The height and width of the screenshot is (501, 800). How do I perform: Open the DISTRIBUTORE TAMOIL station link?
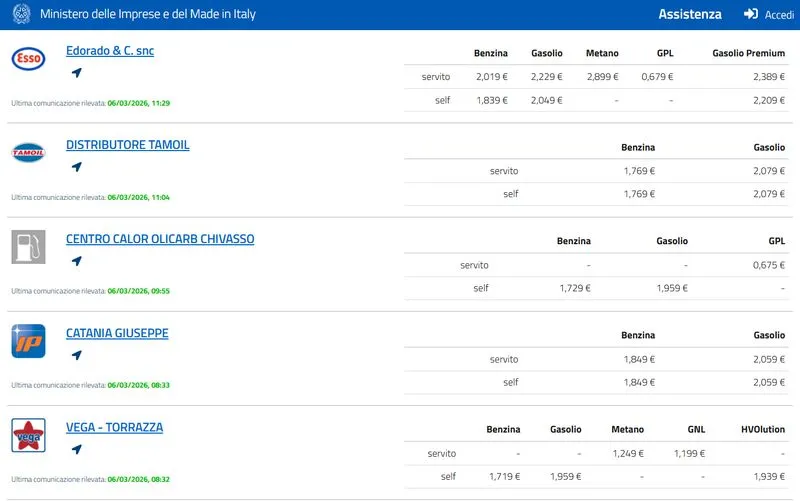coord(127,145)
